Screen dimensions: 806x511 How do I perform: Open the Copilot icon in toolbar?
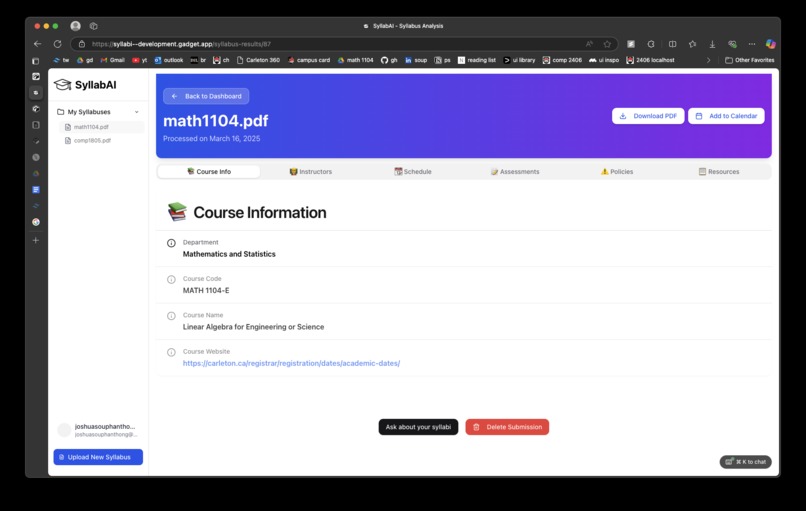pos(770,44)
